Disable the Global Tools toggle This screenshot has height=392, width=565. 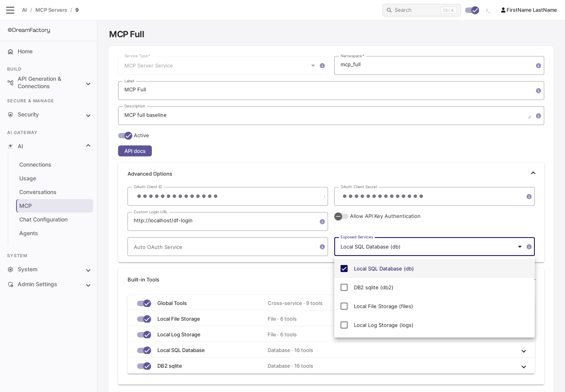click(x=144, y=303)
